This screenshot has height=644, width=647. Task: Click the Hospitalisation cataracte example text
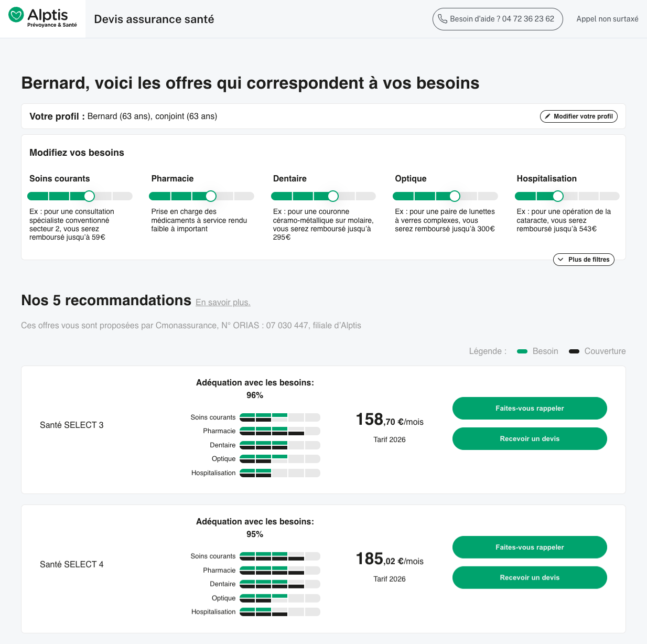coord(564,220)
